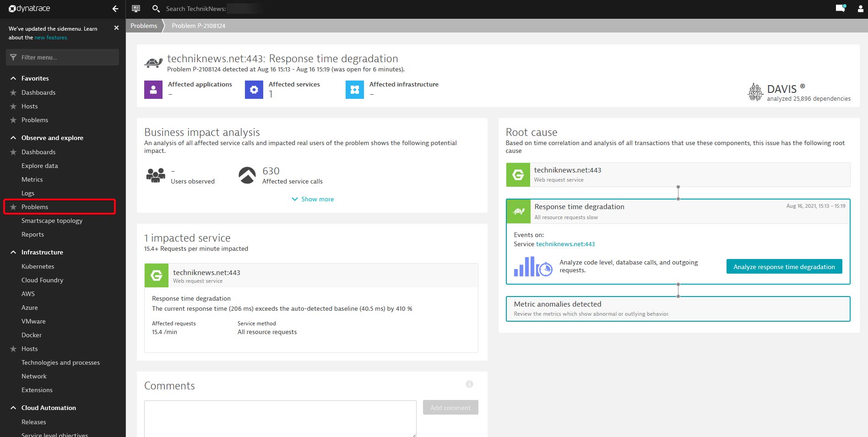Click the star beside Favorites Problems
868x437 pixels.
[x=13, y=120]
